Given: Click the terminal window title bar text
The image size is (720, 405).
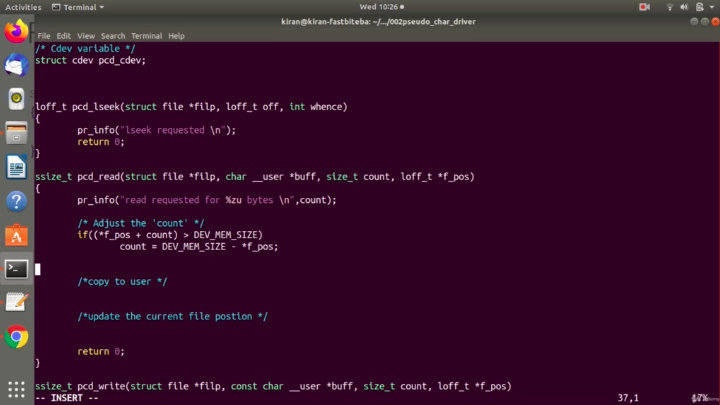Looking at the screenshot, I should [378, 22].
